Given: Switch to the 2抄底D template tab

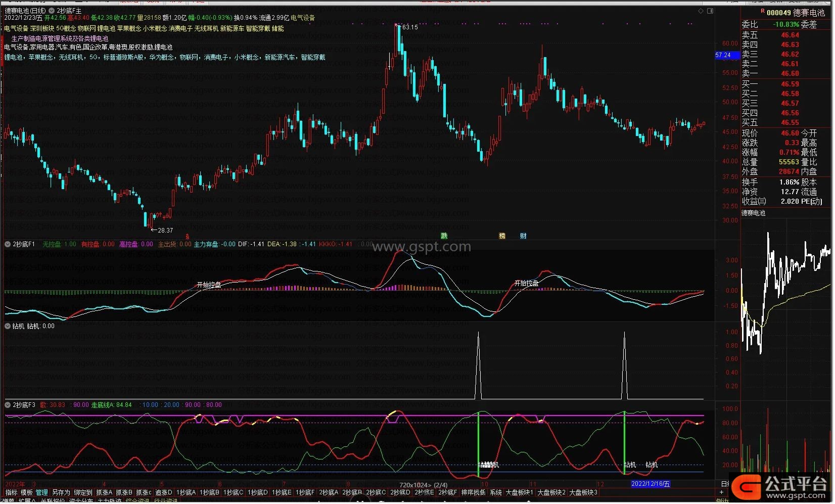Looking at the screenshot, I should pos(400,492).
